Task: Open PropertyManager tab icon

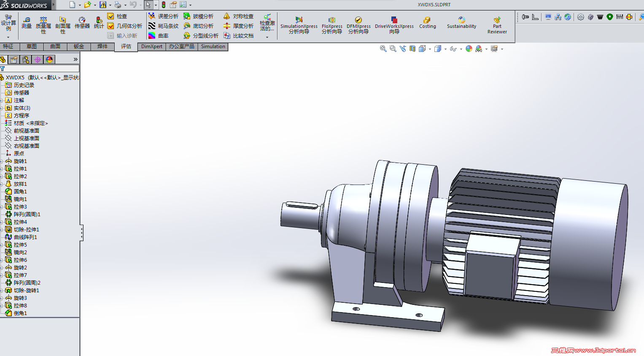Action: point(14,60)
